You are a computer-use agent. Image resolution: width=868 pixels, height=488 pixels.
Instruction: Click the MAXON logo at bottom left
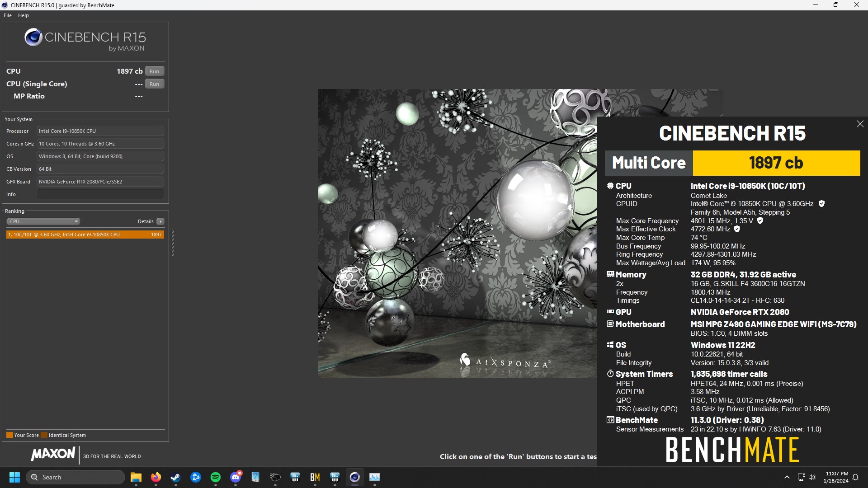click(x=53, y=454)
